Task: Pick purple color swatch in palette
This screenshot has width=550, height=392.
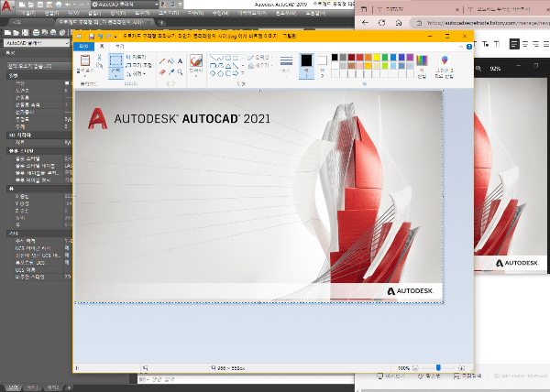Action: [410, 58]
